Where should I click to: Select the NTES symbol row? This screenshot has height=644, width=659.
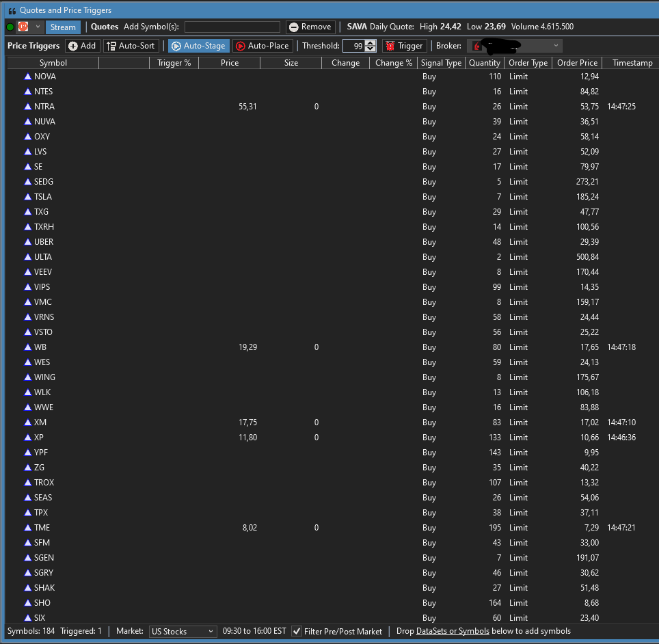coord(332,92)
